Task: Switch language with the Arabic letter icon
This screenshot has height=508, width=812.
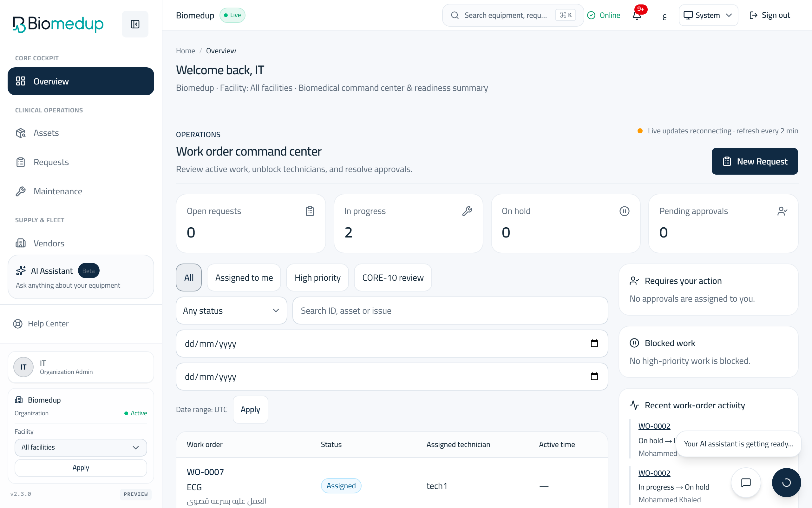Action: (x=664, y=16)
